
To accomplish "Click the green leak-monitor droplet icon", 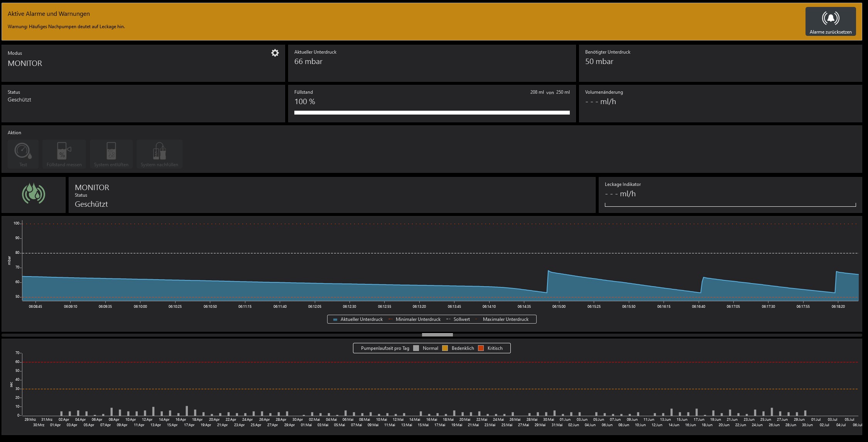I will click(x=34, y=194).
